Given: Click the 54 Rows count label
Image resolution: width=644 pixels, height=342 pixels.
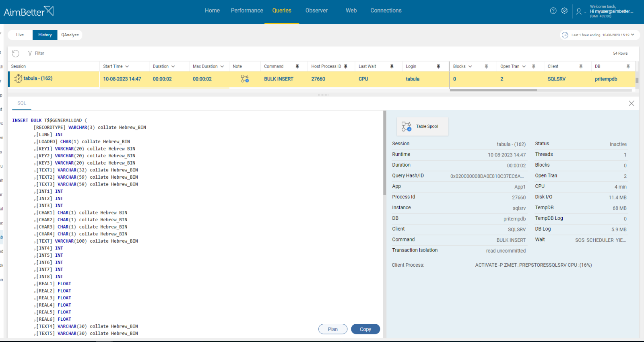Looking at the screenshot, I should [x=620, y=53].
